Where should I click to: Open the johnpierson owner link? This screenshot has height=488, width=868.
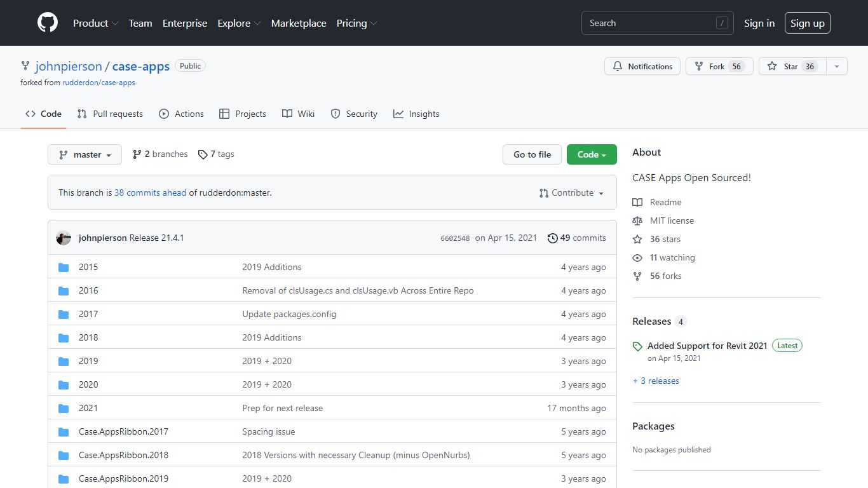tap(69, 66)
